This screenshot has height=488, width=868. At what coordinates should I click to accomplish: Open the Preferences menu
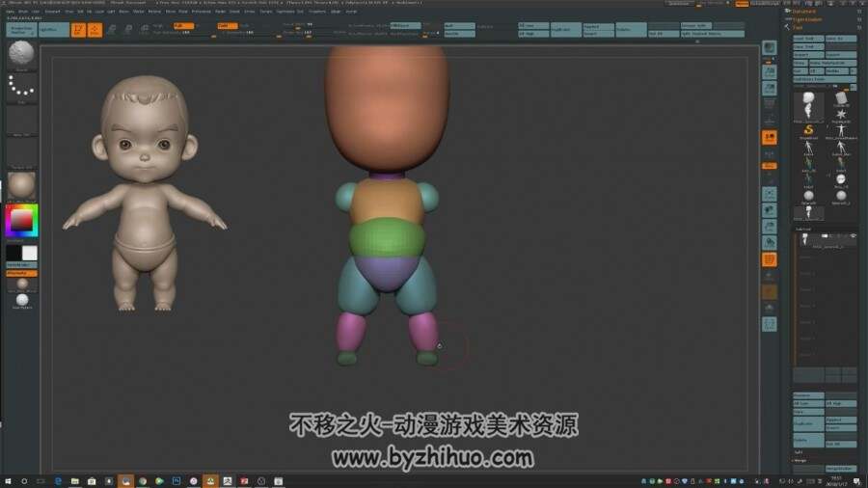coord(202,11)
